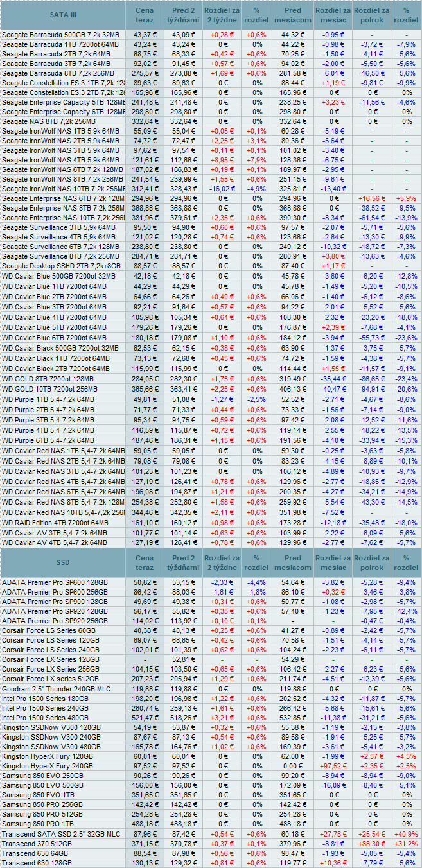Click "-2,5%" in WD Purple 1TB row
Screen dimensions: 422x868
click(256, 399)
